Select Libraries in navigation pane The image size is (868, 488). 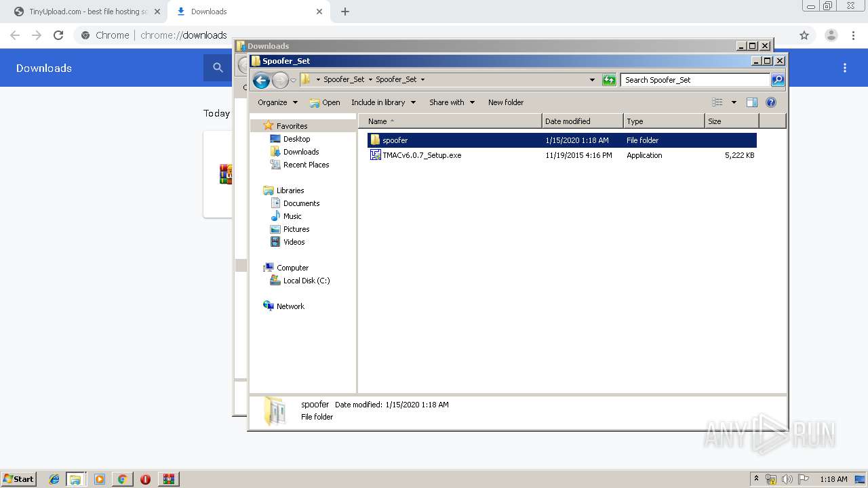[290, 190]
